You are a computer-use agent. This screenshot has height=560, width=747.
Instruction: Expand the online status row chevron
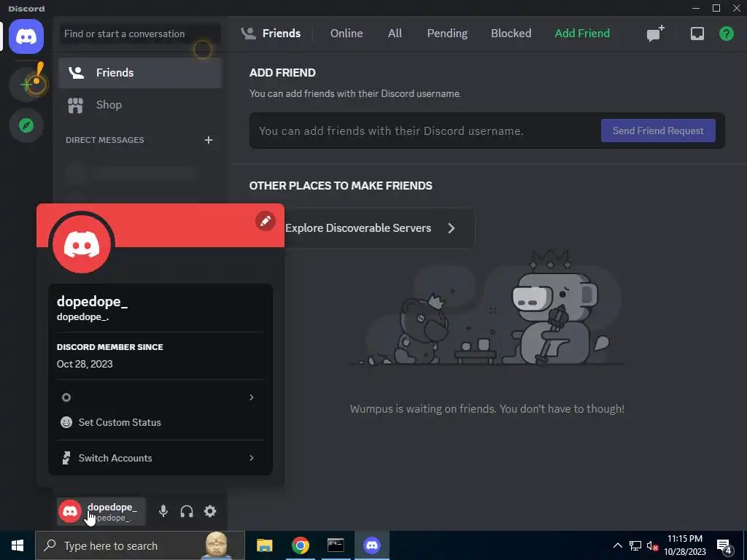252,397
